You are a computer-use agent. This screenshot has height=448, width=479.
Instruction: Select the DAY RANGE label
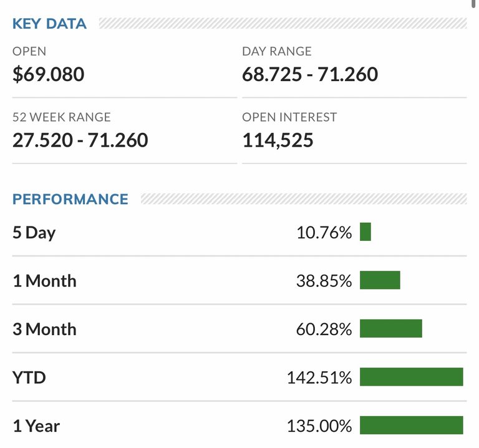point(276,51)
